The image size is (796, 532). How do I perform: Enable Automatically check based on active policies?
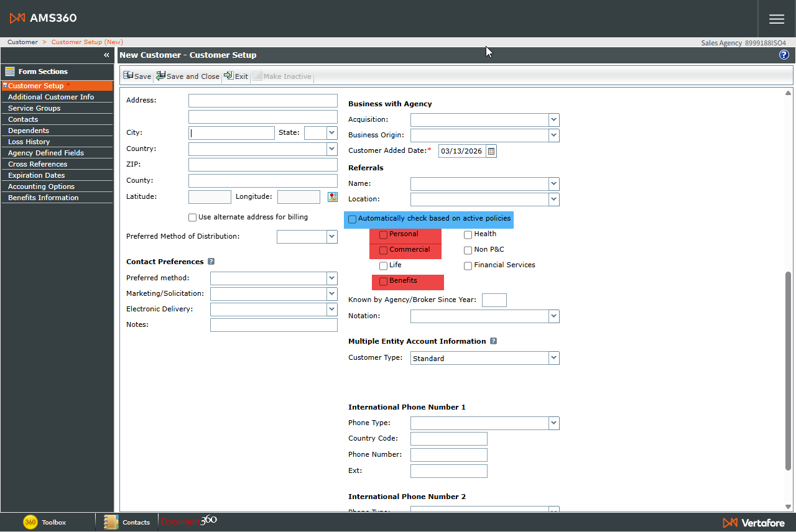(x=353, y=219)
